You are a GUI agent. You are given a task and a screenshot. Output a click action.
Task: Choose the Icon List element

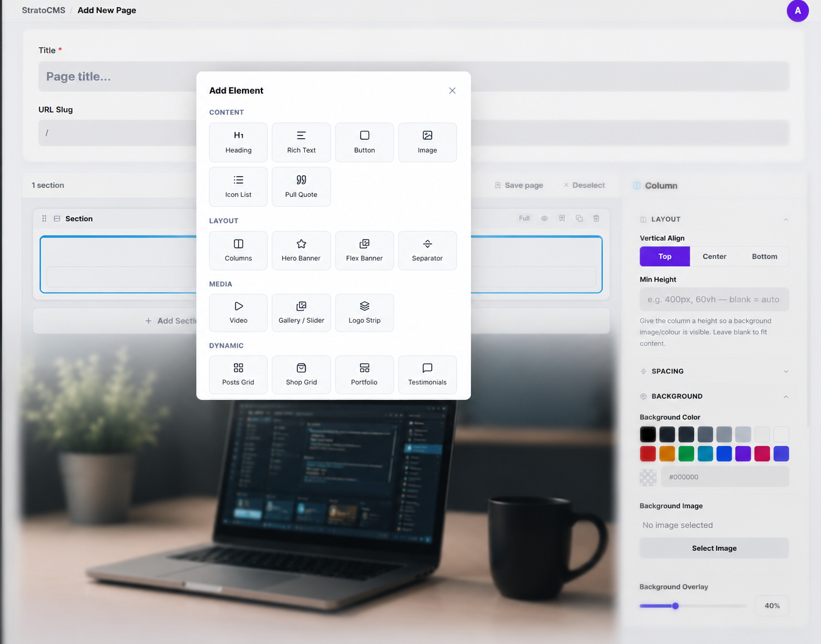pos(238,187)
